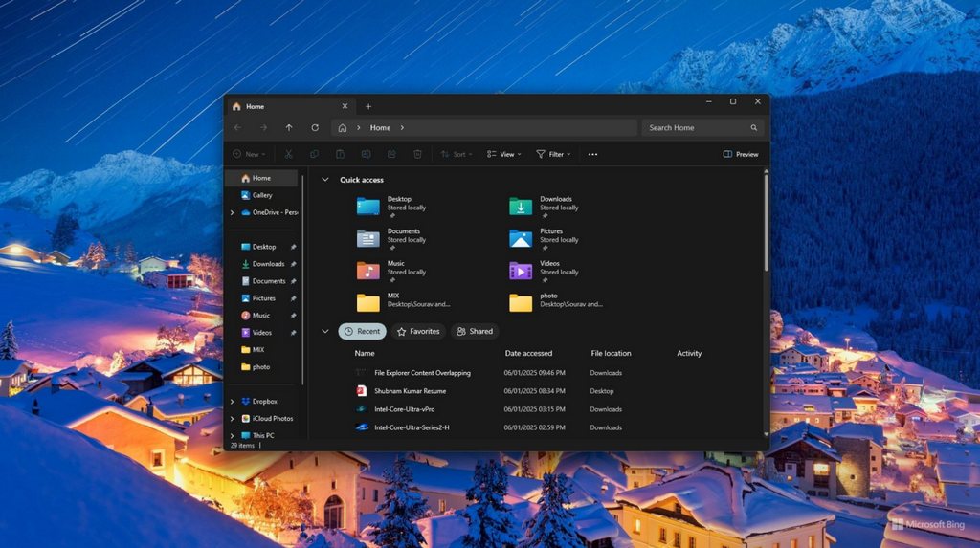This screenshot has height=548, width=980.
Task: Sort by File location column header
Action: [611, 354]
